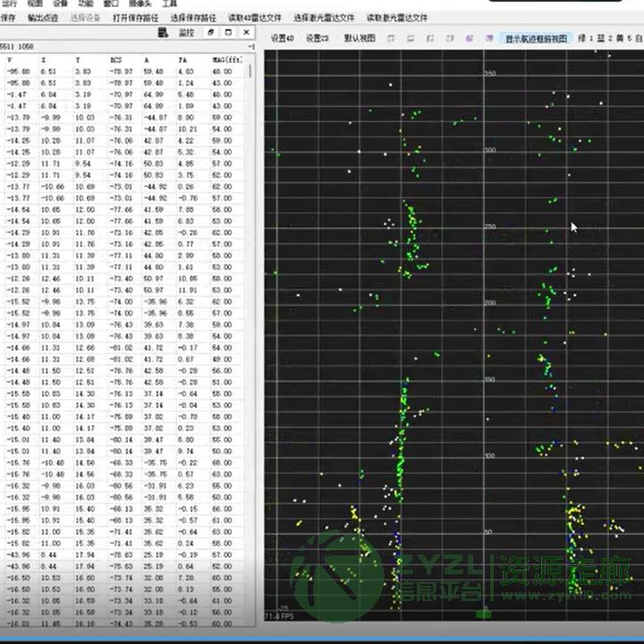Viewport: 644px width, 644px height.
Task: Float the monitor panel with the restore icon
Action: pos(210,32)
